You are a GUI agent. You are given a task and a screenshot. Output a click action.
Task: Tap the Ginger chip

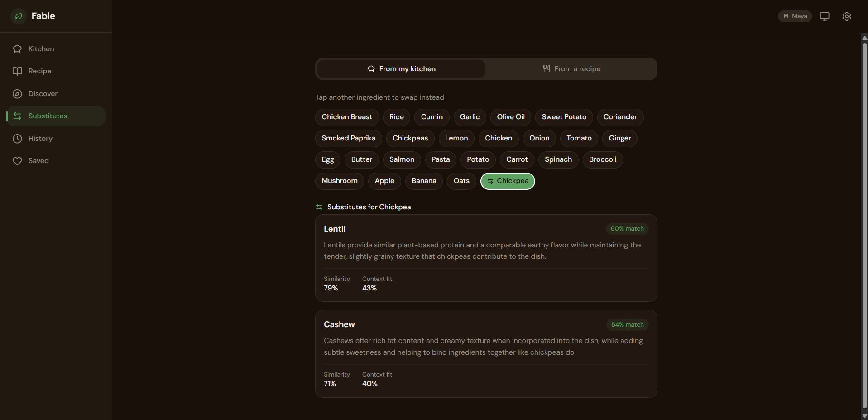pos(620,138)
